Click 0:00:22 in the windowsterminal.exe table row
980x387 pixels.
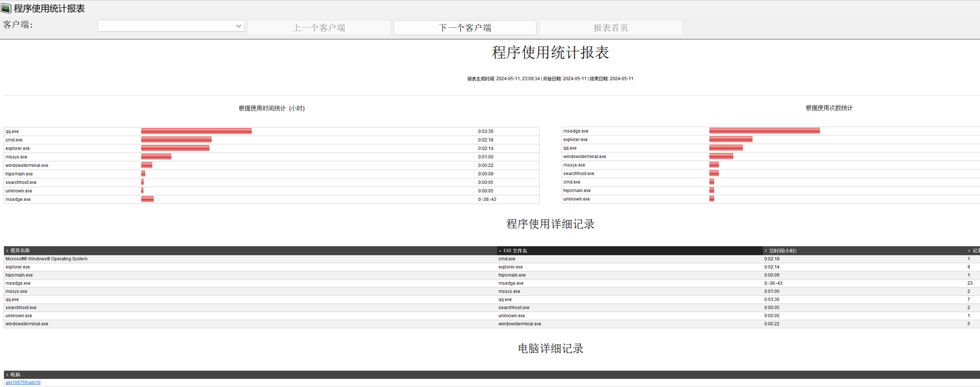click(772, 324)
